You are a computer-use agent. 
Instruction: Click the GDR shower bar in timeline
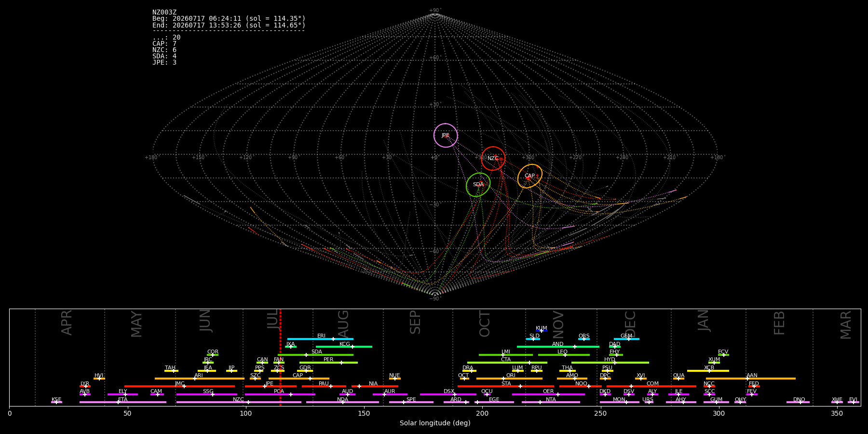point(305,371)
